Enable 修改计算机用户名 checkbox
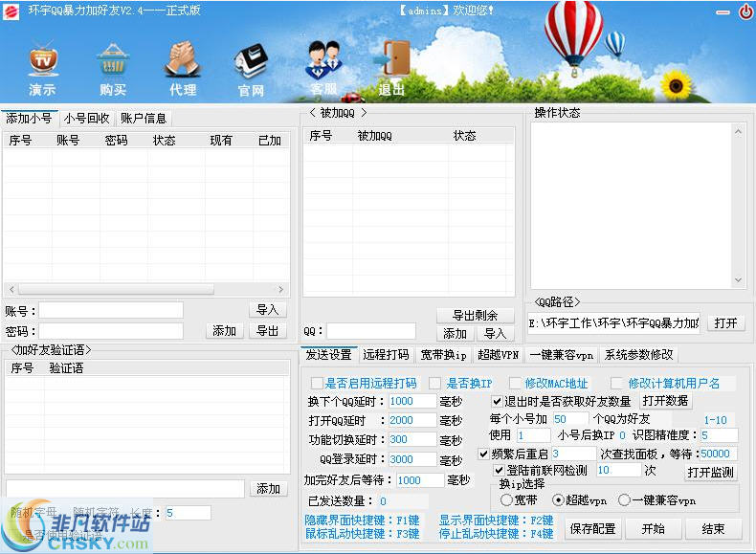 (x=616, y=384)
